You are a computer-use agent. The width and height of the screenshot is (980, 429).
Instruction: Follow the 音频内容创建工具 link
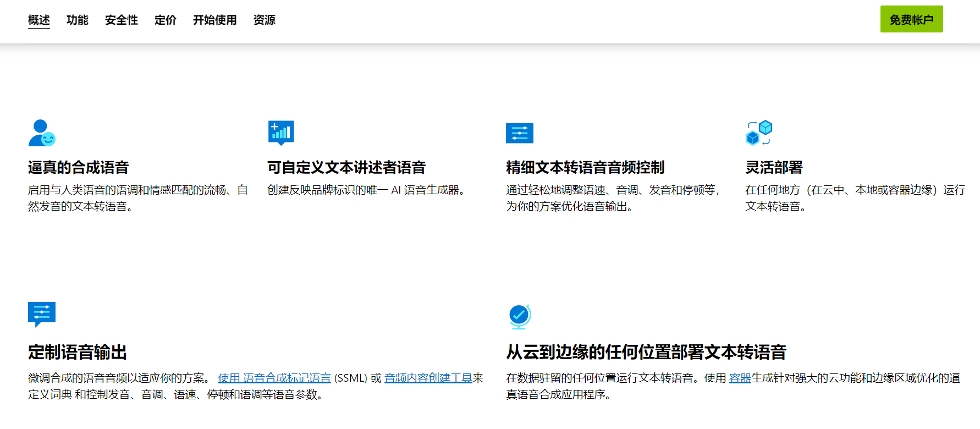tap(428, 378)
